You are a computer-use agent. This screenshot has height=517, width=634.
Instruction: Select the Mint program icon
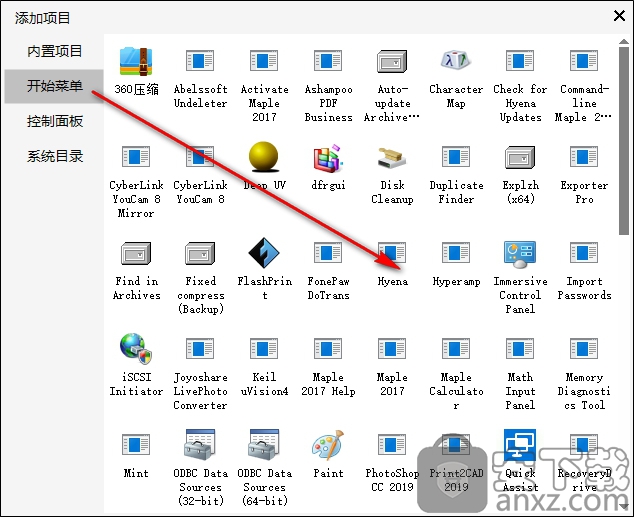[136, 445]
